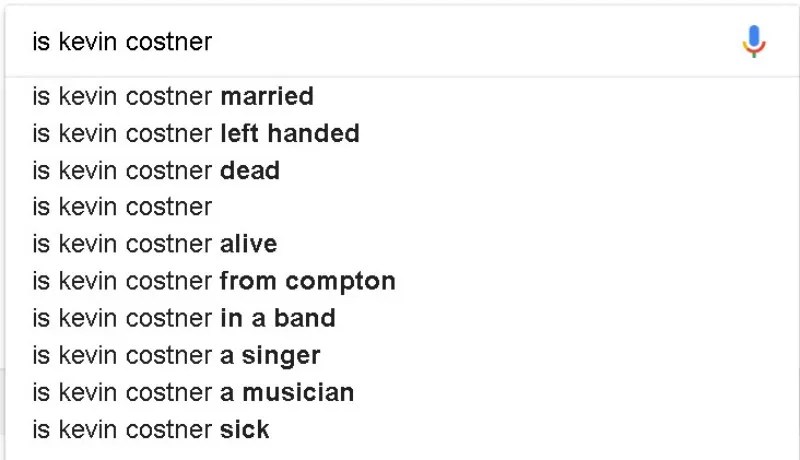Screen dimensions: 800x460
Task: Click the "is kevin costner sick" suggestion
Action: [x=151, y=430]
